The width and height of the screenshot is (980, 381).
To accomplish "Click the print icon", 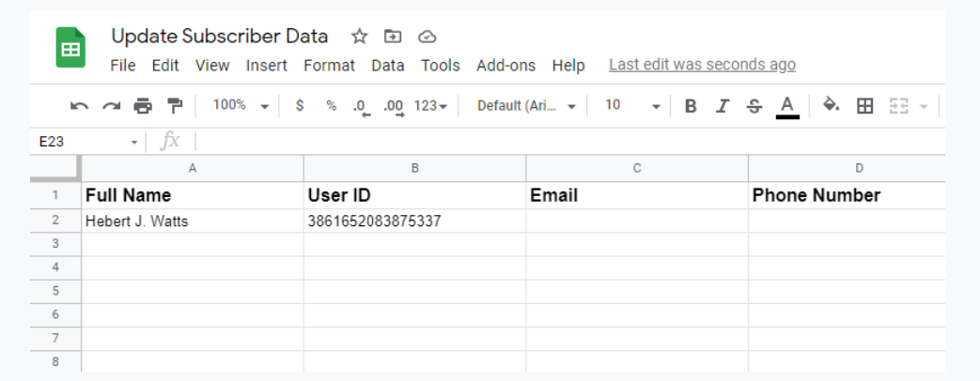I will pos(143,106).
